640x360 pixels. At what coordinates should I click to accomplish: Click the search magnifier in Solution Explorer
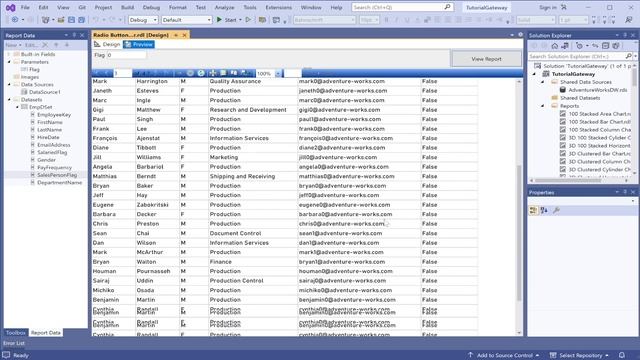(x=629, y=56)
